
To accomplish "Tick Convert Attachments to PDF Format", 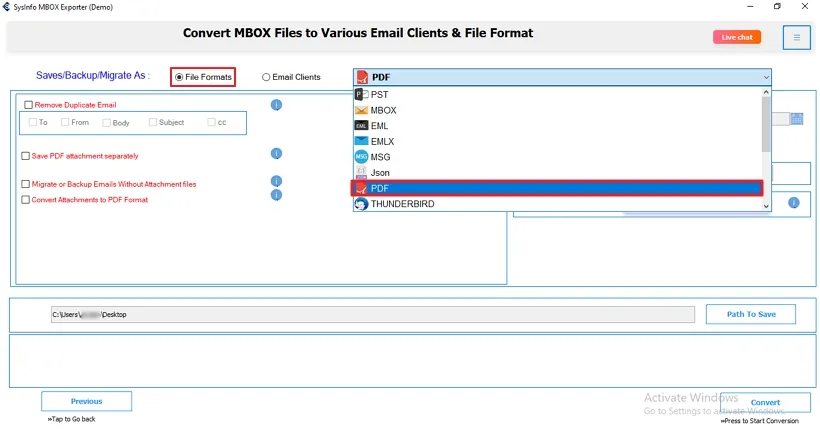I will [x=26, y=200].
